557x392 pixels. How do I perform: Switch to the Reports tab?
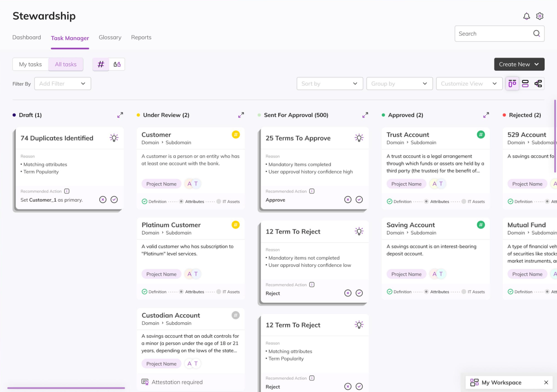click(x=141, y=37)
